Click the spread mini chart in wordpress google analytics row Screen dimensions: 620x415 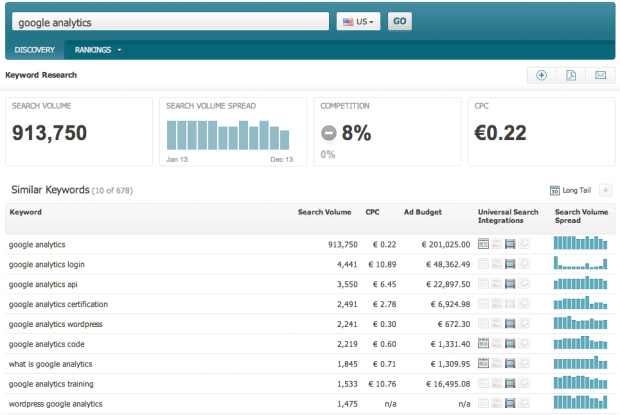pos(580,402)
